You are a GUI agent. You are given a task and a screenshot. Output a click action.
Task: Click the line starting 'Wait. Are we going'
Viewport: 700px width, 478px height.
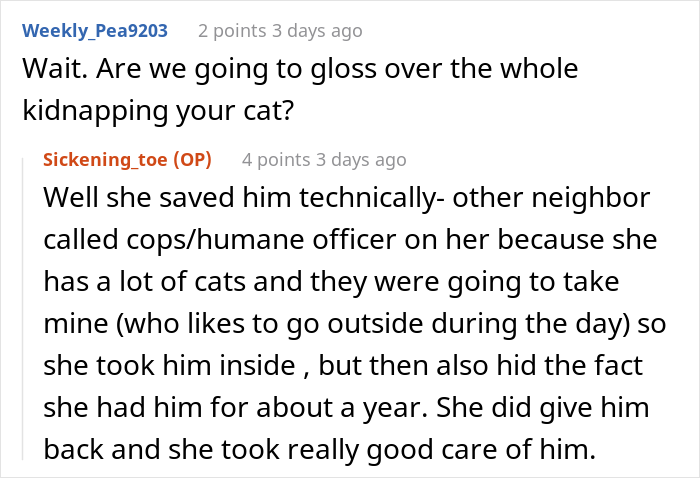[300, 70]
